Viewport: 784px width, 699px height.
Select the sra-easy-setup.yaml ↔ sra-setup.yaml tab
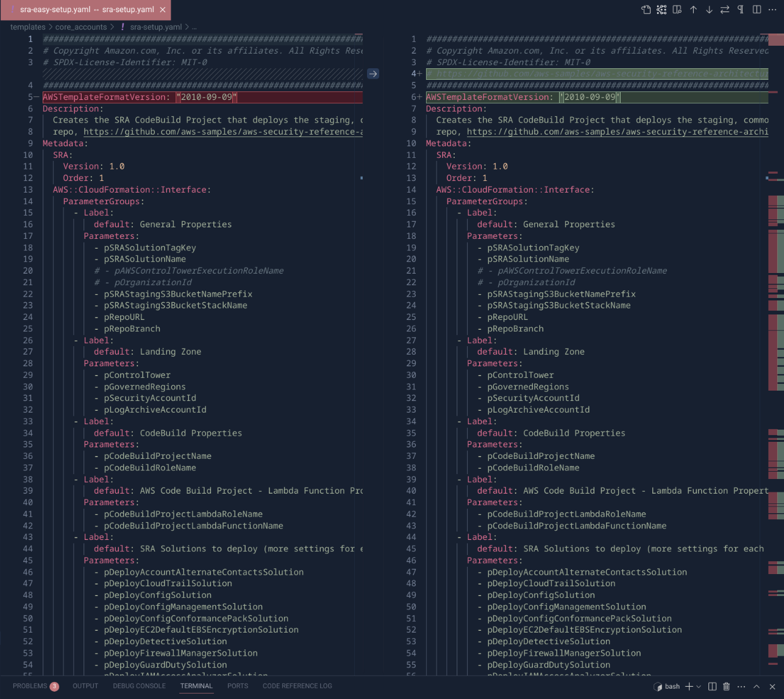click(87, 10)
